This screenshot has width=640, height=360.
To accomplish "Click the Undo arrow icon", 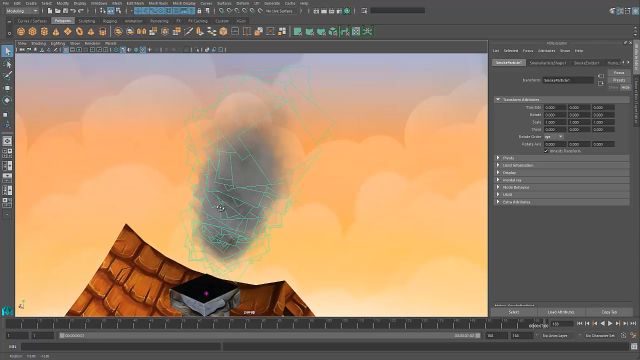I will click(73, 11).
